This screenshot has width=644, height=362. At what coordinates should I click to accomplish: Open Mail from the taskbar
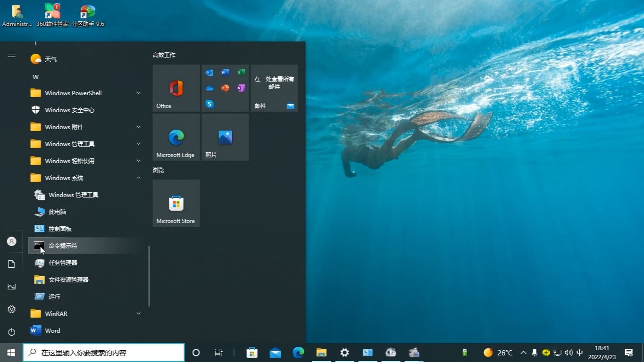276,353
